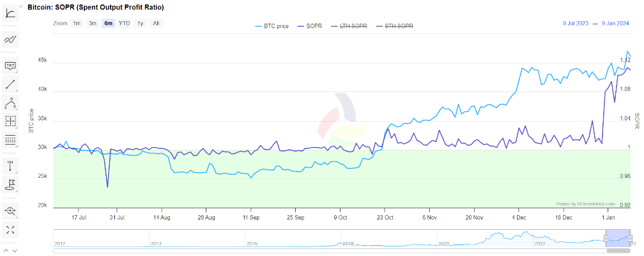The height and width of the screenshot is (256, 644).
Task: Open submenu arrow of TXT label tool
Action: click(x=17, y=72)
